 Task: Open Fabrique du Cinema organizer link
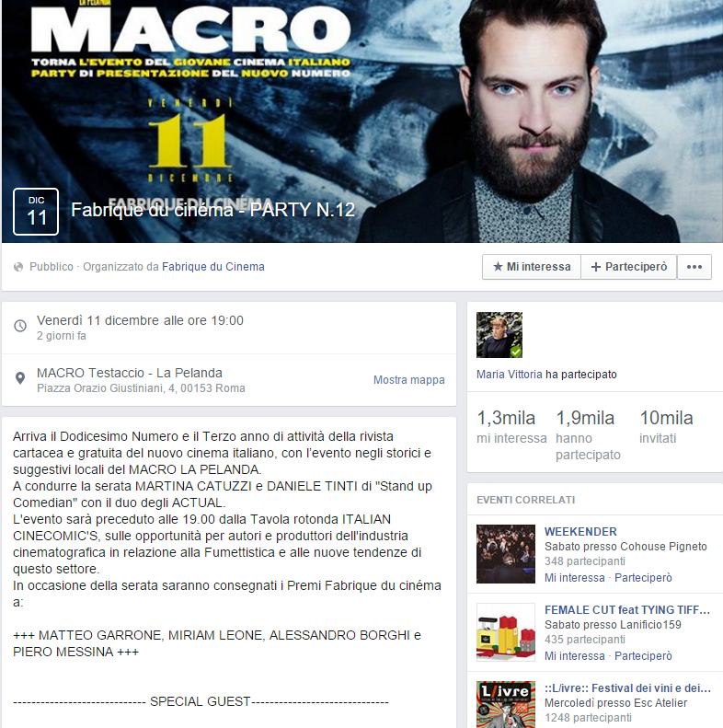pyautogui.click(x=213, y=267)
